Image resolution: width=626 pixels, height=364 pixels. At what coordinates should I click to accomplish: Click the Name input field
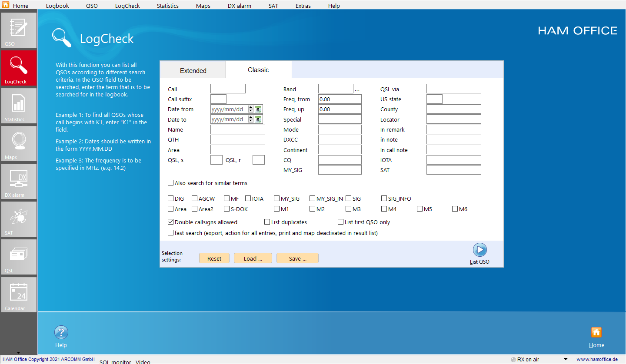[238, 129]
